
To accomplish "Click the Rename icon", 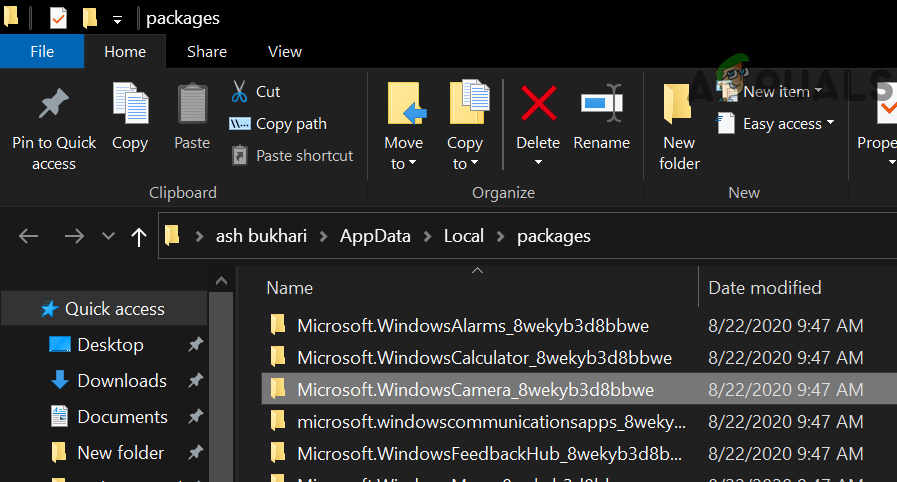I will 602,104.
